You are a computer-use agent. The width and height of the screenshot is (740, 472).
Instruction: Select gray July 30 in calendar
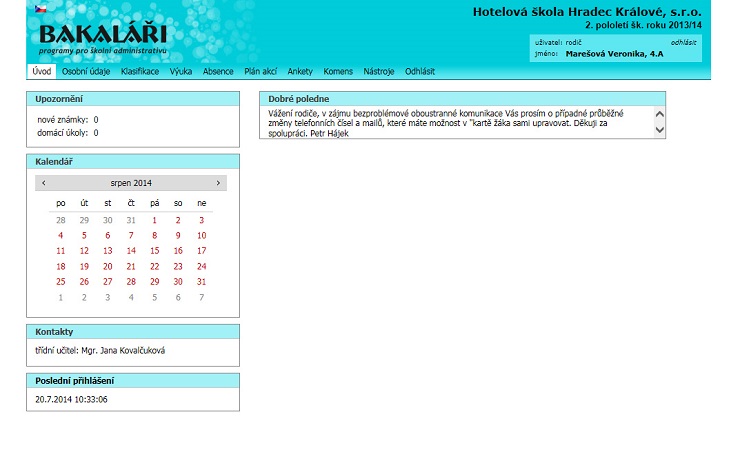(108, 220)
